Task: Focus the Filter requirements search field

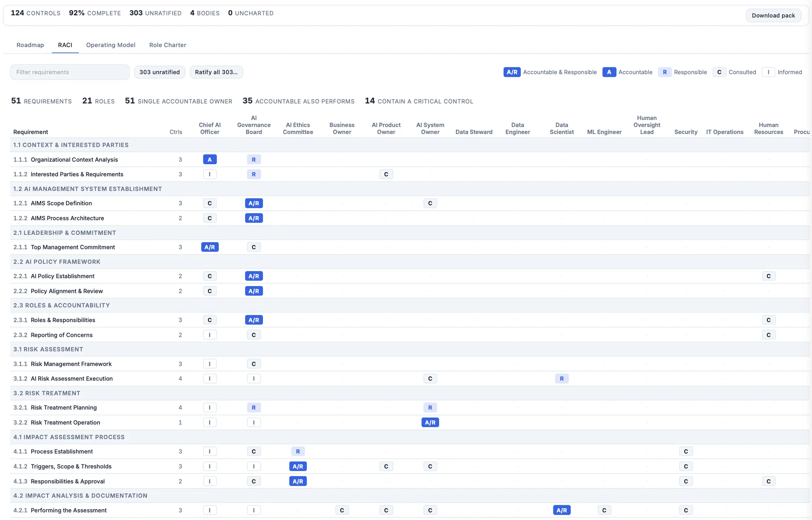Action: [x=70, y=72]
